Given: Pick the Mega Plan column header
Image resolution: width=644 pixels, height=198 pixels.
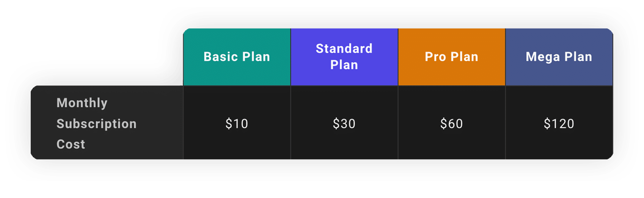Looking at the screenshot, I should tap(559, 57).
